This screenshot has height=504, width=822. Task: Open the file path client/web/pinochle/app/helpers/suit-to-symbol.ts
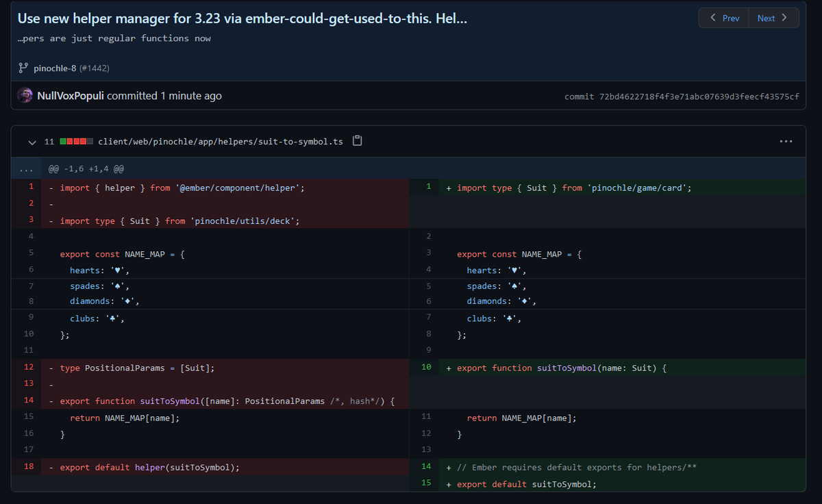(x=221, y=142)
